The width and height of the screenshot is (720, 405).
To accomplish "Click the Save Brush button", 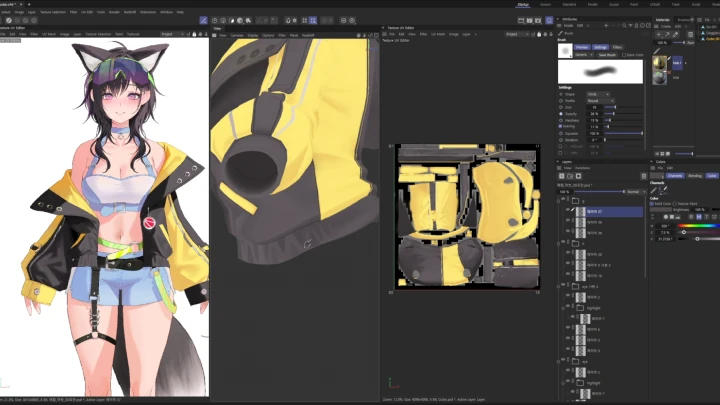I will (x=607, y=55).
